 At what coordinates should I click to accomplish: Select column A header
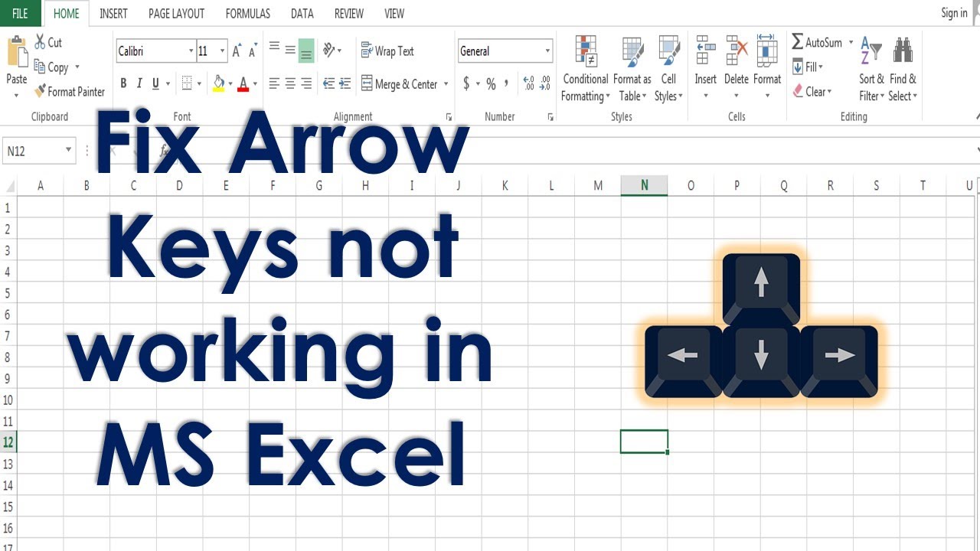(40, 185)
